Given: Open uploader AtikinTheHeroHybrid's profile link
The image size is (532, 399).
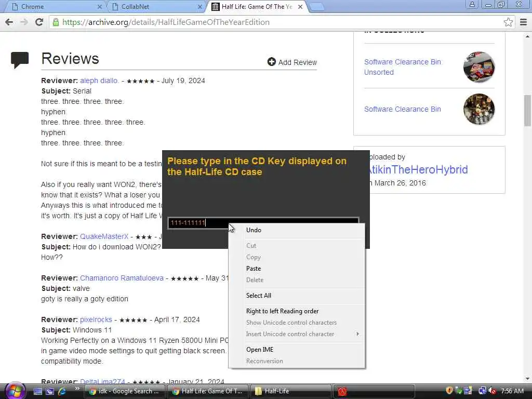Looking at the screenshot, I should pos(418,170).
